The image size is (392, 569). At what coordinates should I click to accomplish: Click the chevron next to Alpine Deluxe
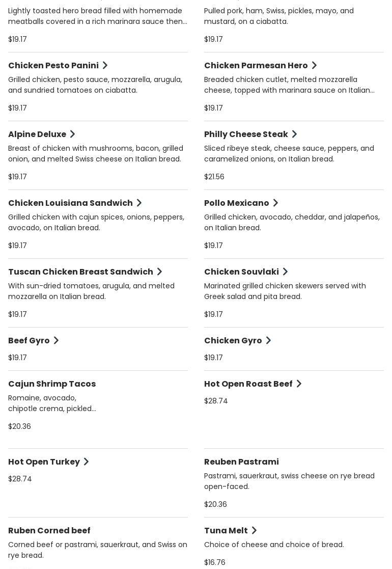click(x=73, y=134)
